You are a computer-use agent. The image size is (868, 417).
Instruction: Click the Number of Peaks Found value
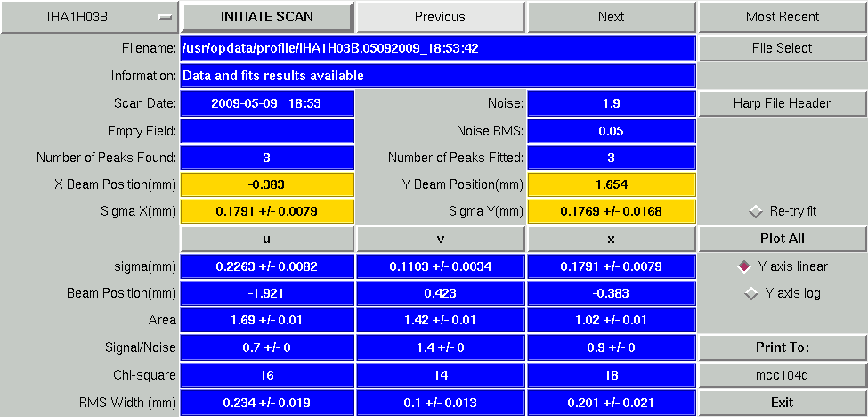pyautogui.click(x=267, y=158)
